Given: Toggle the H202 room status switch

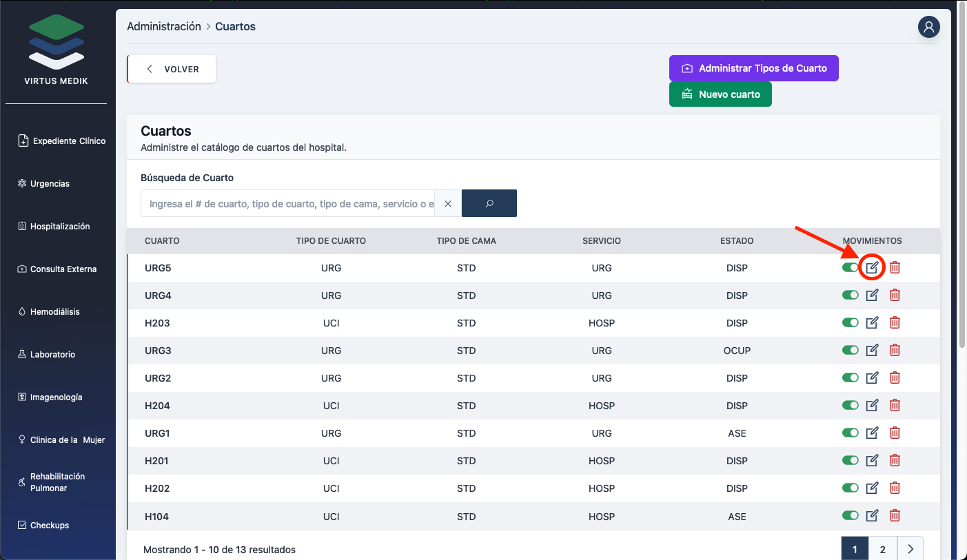Looking at the screenshot, I should pyautogui.click(x=850, y=488).
